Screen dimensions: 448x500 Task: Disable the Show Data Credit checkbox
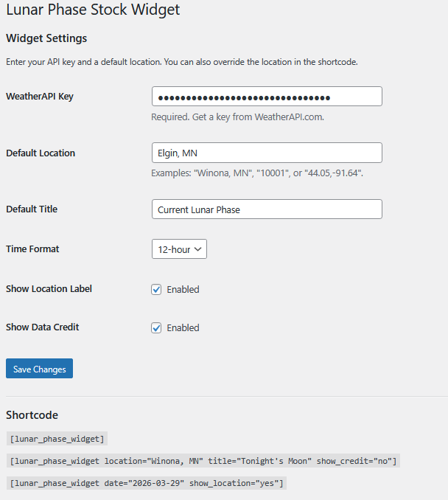tap(156, 327)
